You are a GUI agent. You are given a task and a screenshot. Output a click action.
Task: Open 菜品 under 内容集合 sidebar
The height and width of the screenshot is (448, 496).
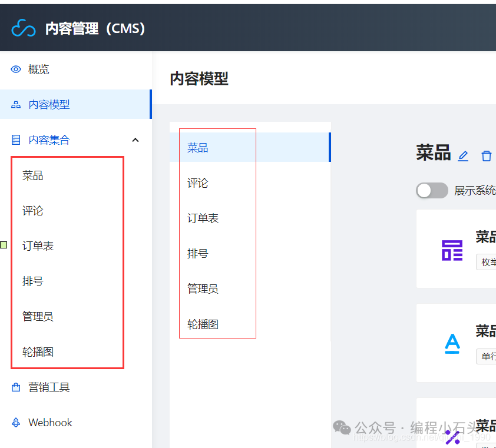coord(33,175)
